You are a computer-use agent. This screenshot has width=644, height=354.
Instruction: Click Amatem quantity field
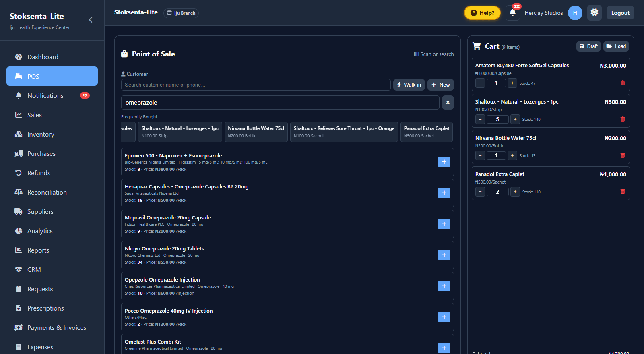(496, 83)
